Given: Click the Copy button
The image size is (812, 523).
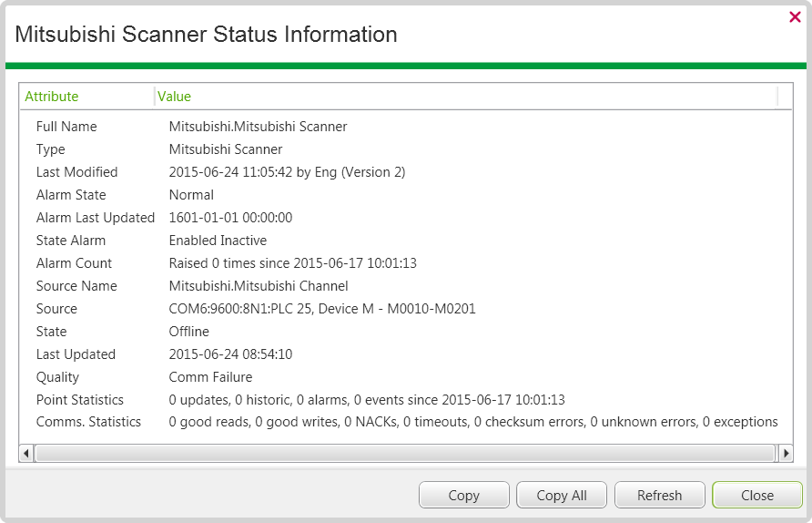Looking at the screenshot, I should point(463,496).
